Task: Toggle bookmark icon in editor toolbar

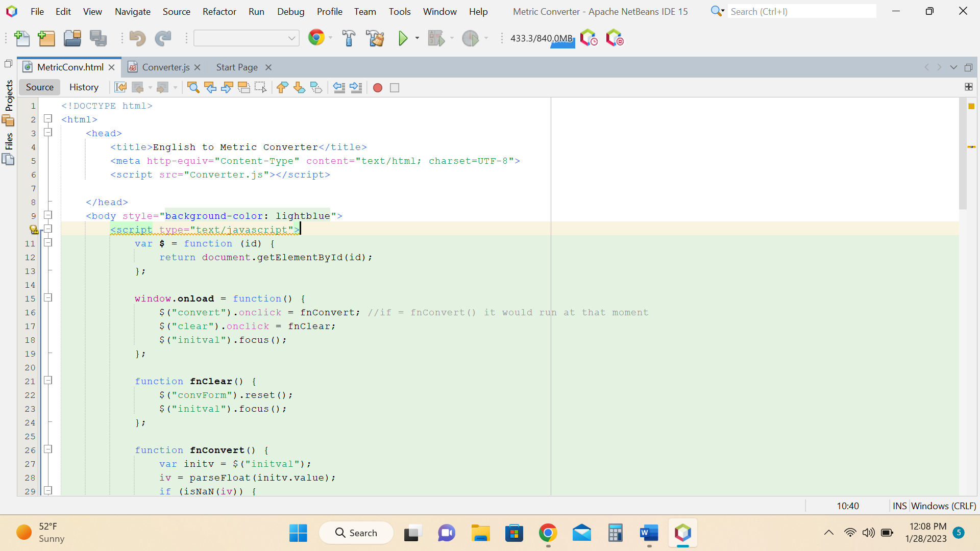Action: (x=316, y=88)
